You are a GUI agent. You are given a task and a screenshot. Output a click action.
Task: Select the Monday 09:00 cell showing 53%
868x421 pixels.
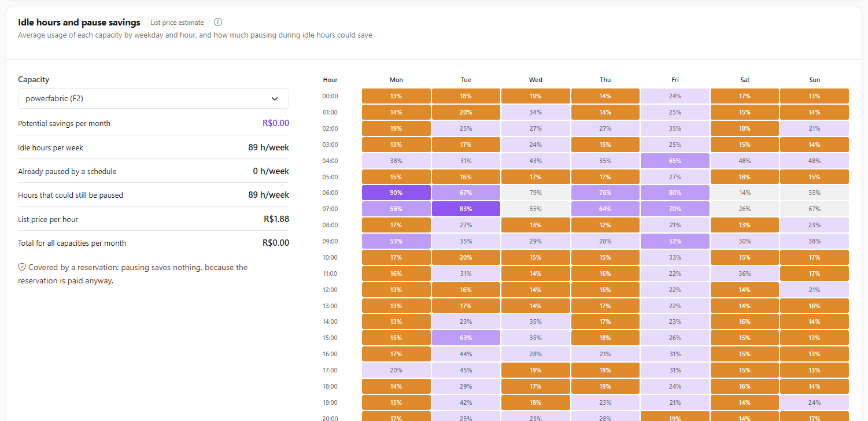point(396,241)
